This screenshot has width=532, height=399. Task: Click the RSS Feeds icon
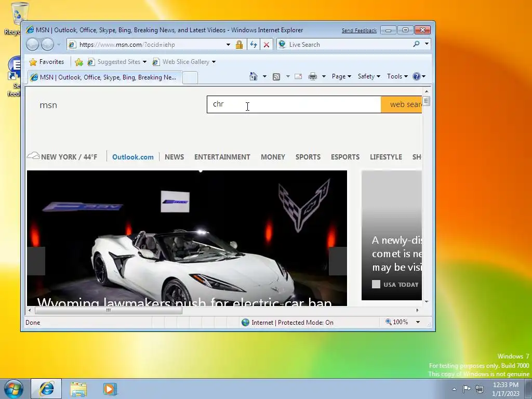(276, 77)
